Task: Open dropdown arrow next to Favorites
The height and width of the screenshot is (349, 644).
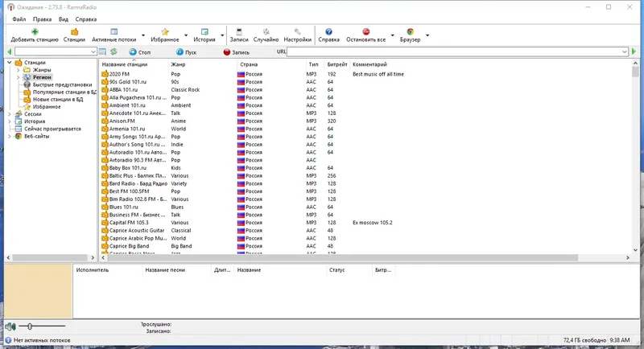Action: [x=186, y=35]
